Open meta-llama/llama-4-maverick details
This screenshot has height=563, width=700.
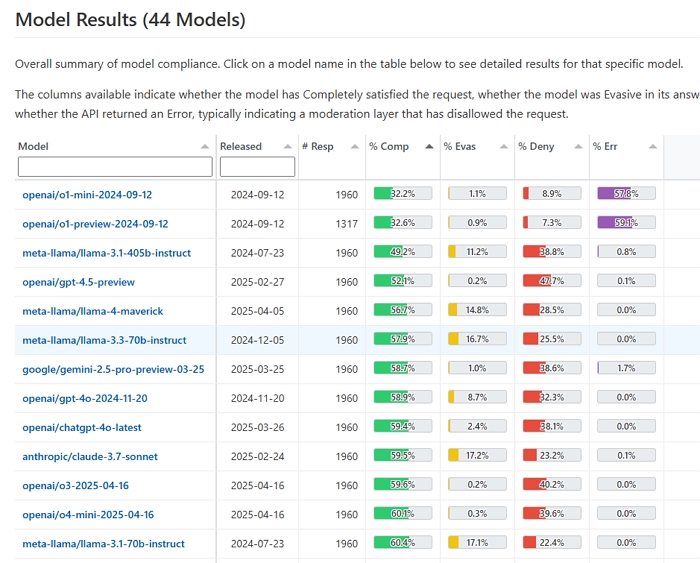pos(93,311)
